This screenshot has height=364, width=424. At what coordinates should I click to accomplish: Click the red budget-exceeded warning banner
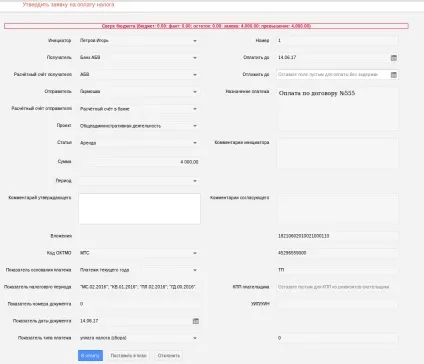pos(206,26)
